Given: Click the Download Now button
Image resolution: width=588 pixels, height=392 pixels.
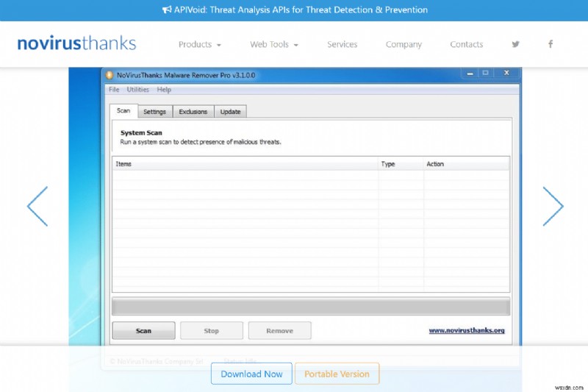Looking at the screenshot, I should pyautogui.click(x=251, y=374).
